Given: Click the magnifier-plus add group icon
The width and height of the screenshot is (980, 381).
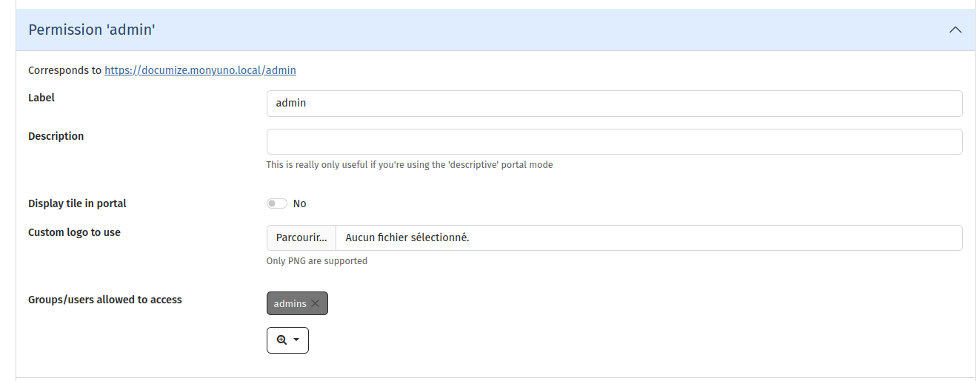Looking at the screenshot, I should click(x=281, y=340).
